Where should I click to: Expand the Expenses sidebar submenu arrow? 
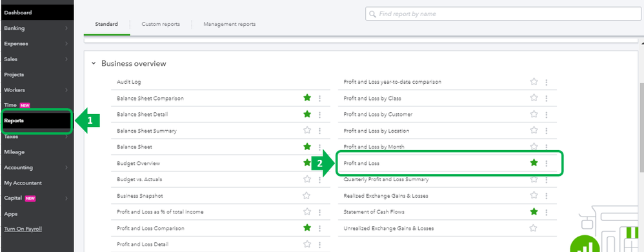point(66,44)
